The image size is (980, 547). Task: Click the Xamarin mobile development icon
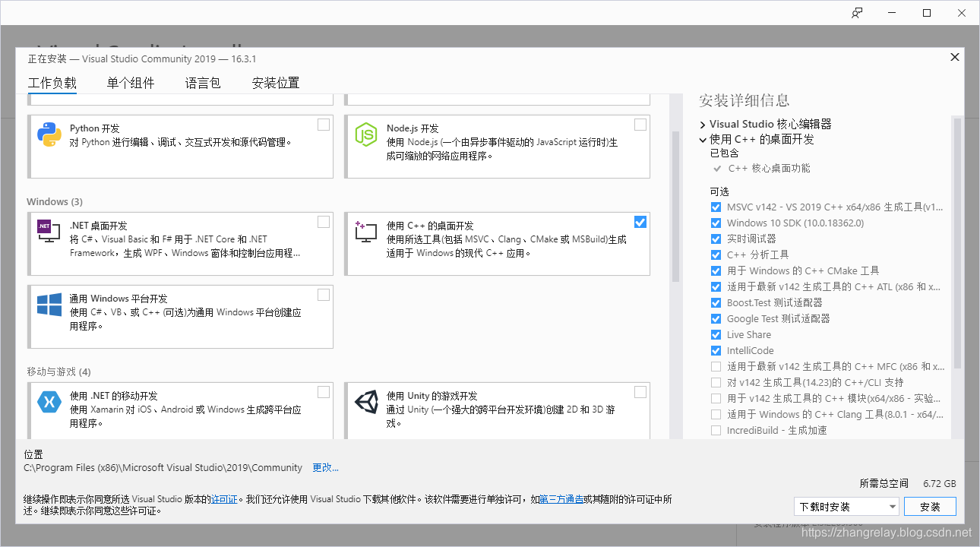tap(49, 403)
